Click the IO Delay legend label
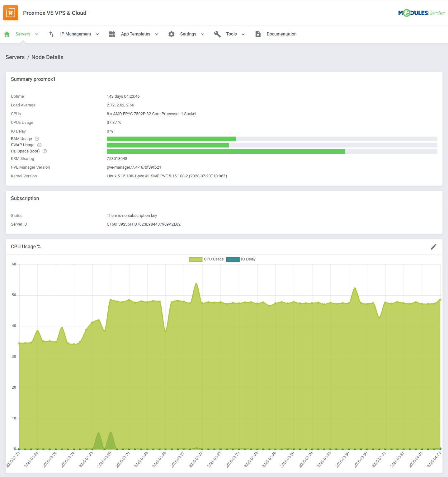This screenshot has width=448, height=477. click(x=248, y=259)
